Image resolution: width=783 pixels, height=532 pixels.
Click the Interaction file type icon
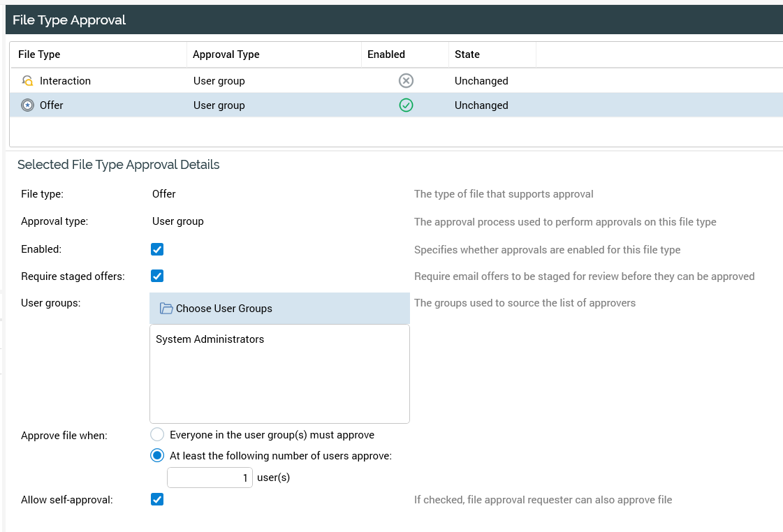(27, 81)
